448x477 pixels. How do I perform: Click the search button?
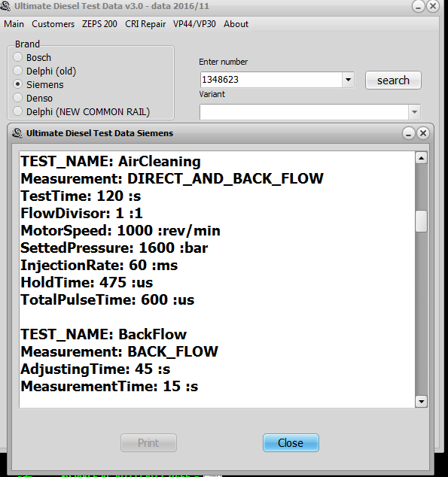tap(393, 81)
